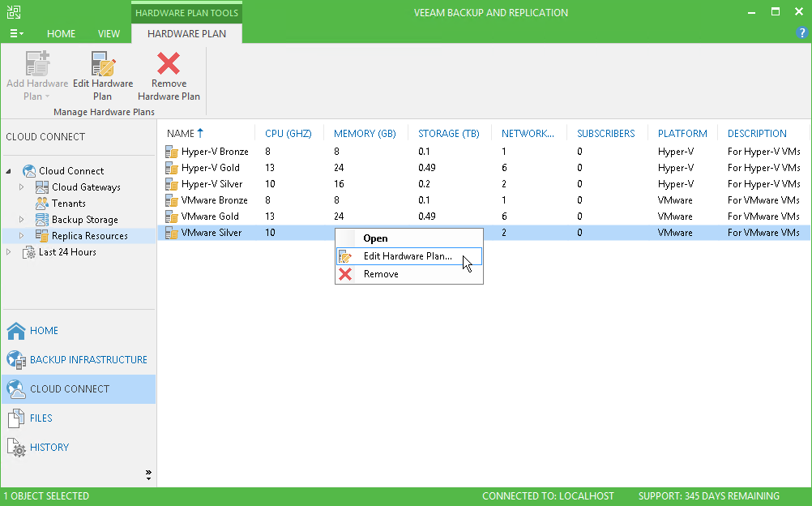
Task: Click the Backup Infrastructure navigation icon
Action: (x=16, y=360)
